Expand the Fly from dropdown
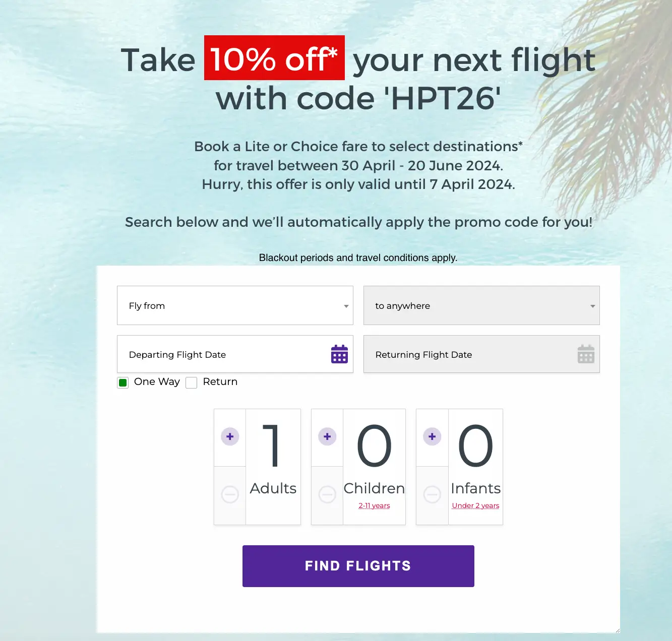672x641 pixels. point(234,305)
